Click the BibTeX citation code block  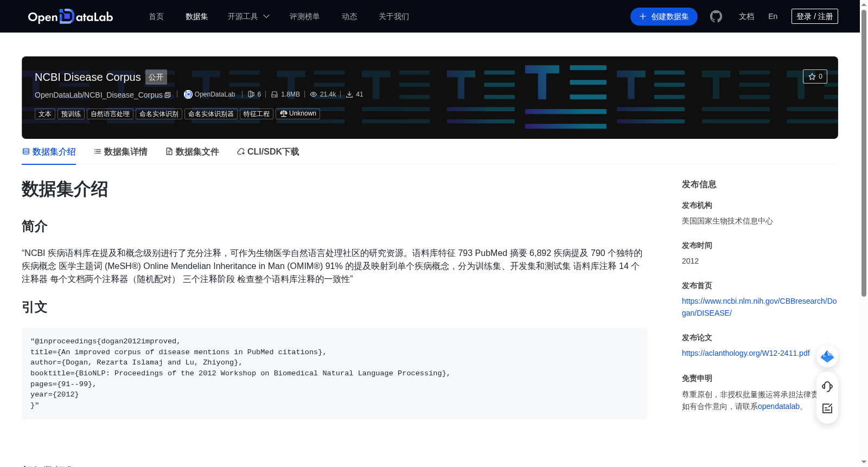tap(334, 374)
